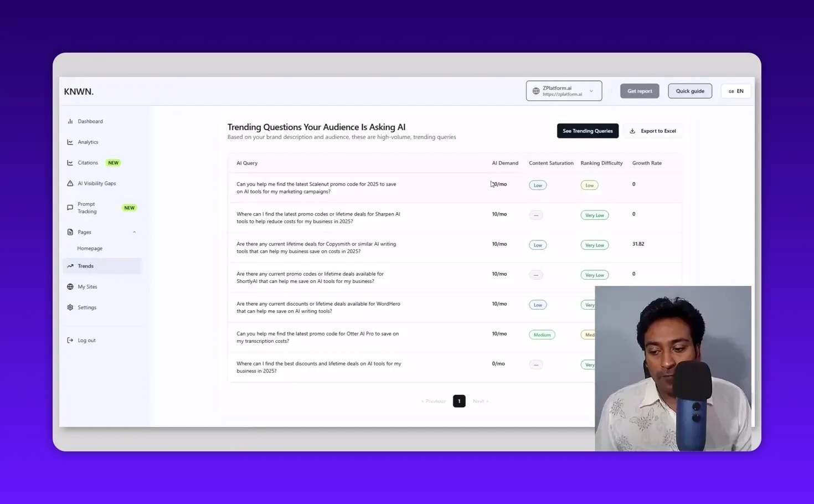Viewport: 814px width, 504px height.
Task: Click the Export to Excel download icon
Action: pos(632,131)
